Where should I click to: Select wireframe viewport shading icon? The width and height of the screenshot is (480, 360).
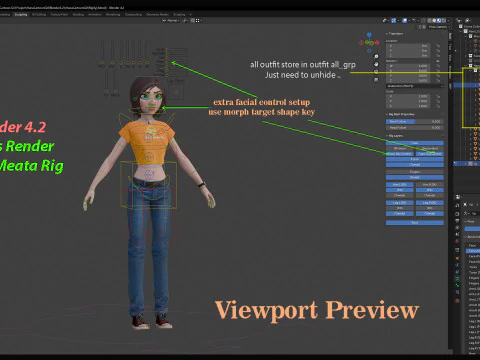tap(430, 21)
